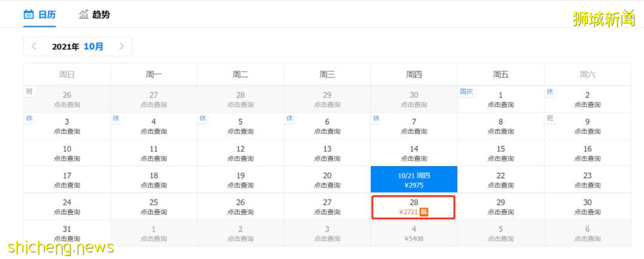Screen dimensions: 644x259
Task: Select greyed September 26 cell
Action: (x=67, y=99)
